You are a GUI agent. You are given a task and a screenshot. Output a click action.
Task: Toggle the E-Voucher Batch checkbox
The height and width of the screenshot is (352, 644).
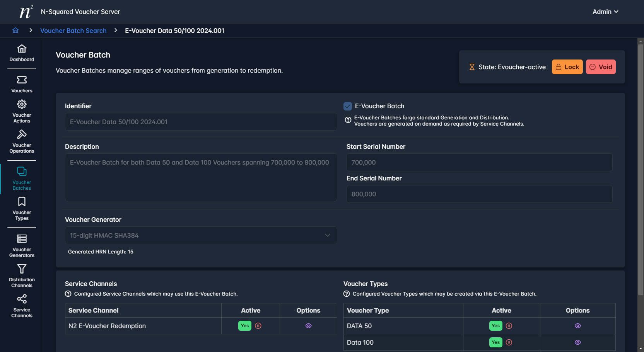coord(348,106)
